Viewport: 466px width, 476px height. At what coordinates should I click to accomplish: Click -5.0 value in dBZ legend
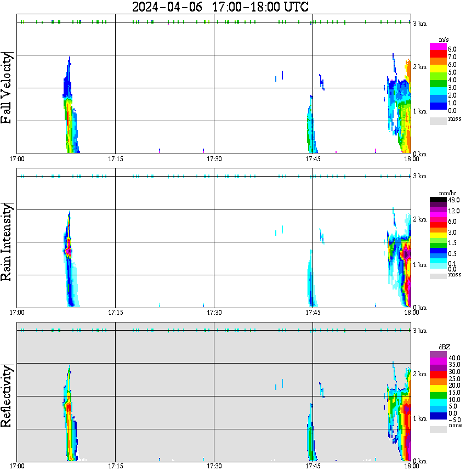(454, 420)
